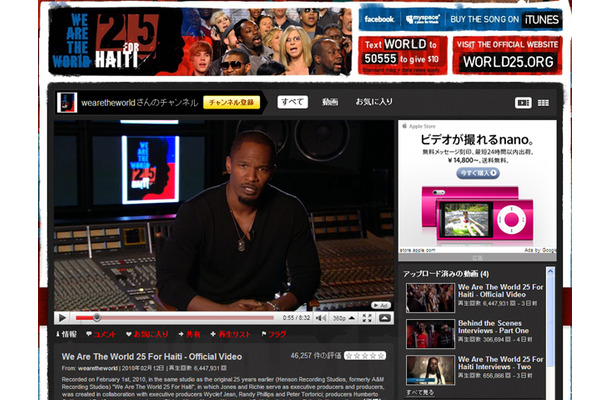Open Behind the Scenes Interviews Part One thumbnail
The width and height of the screenshot is (610, 400).
coord(430,334)
